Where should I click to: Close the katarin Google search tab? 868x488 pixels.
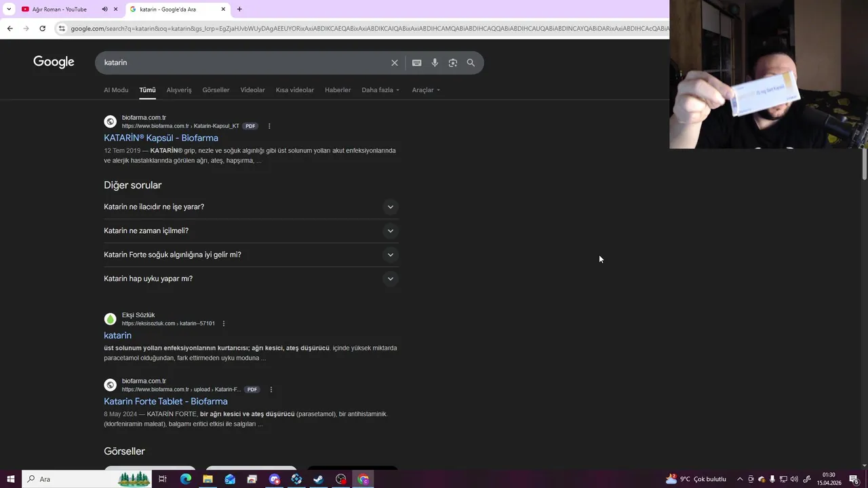pos(223,9)
